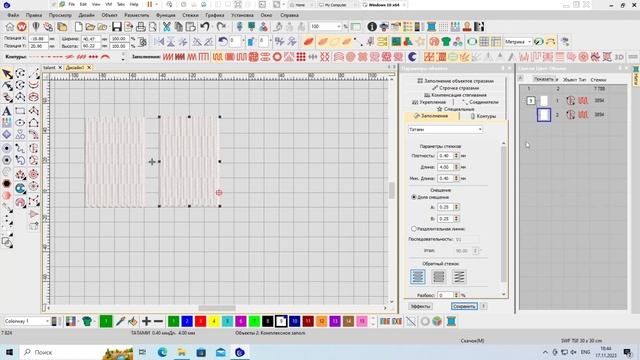The width and height of the screenshot is (640, 360).
Task: Click the Сохранить button
Action: [x=464, y=306]
